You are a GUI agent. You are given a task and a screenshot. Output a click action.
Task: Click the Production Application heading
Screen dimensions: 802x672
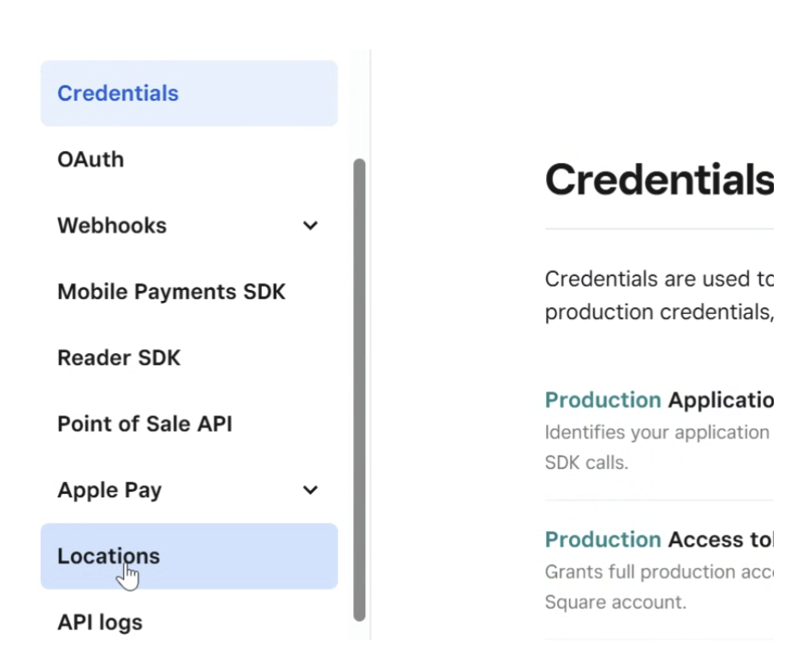point(659,400)
